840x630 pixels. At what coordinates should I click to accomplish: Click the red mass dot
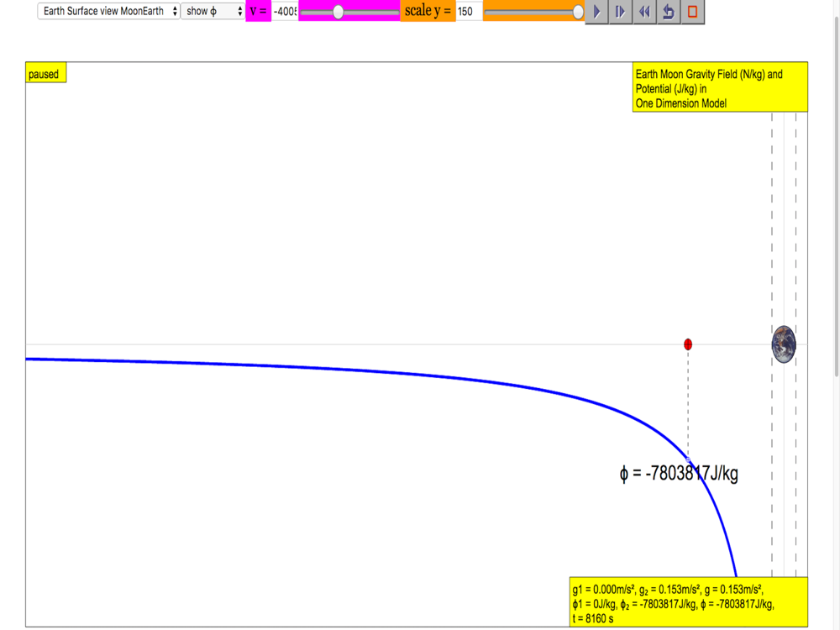(688, 344)
